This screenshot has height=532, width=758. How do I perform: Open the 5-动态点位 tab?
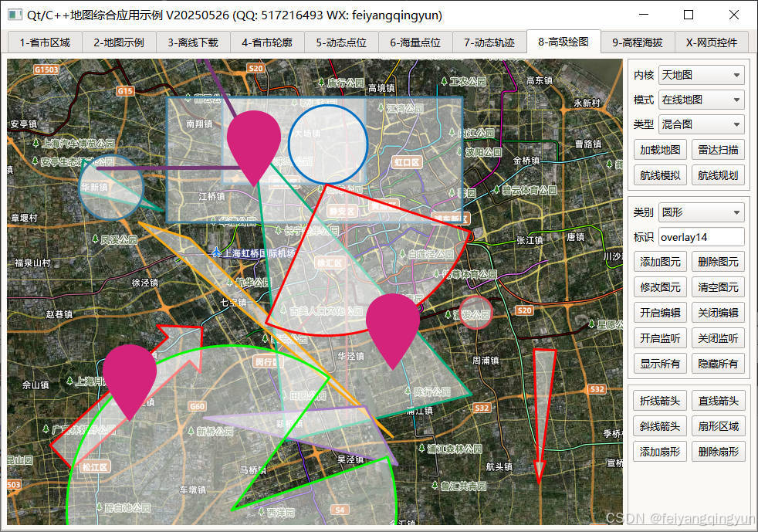click(x=341, y=42)
